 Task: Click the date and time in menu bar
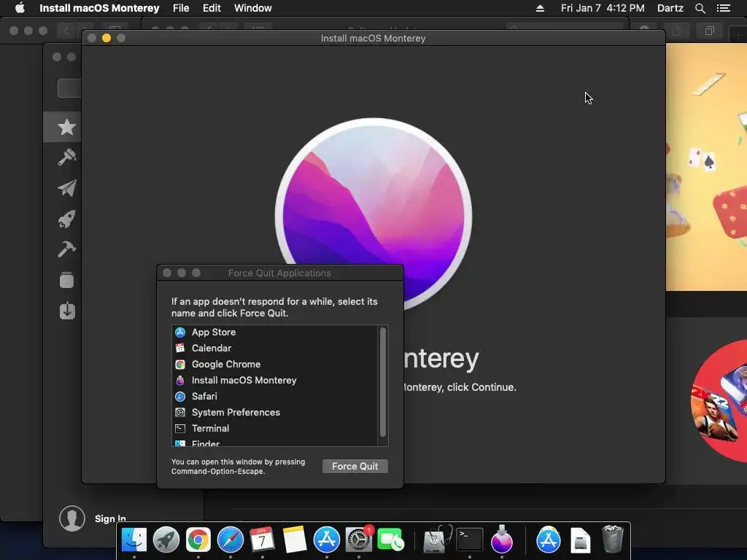click(x=603, y=8)
